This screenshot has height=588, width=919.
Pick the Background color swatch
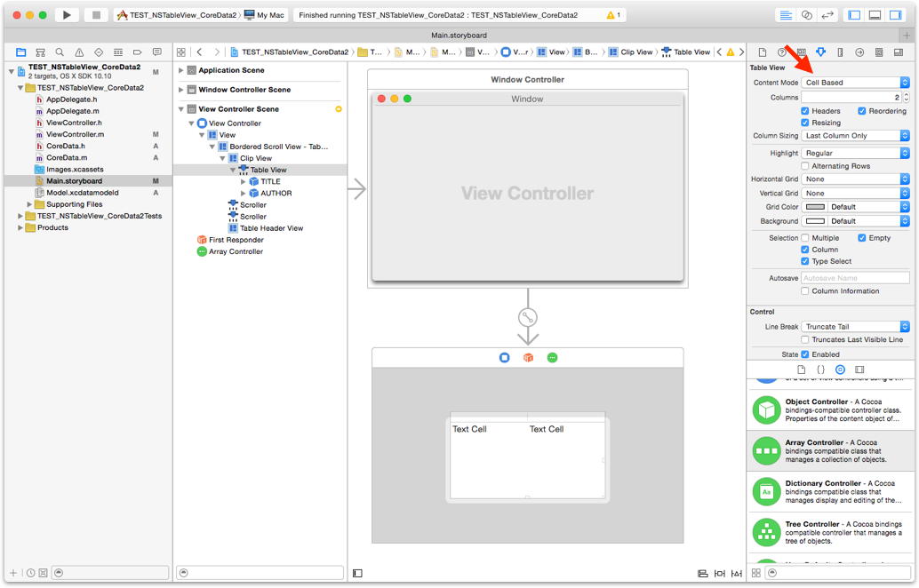815,221
